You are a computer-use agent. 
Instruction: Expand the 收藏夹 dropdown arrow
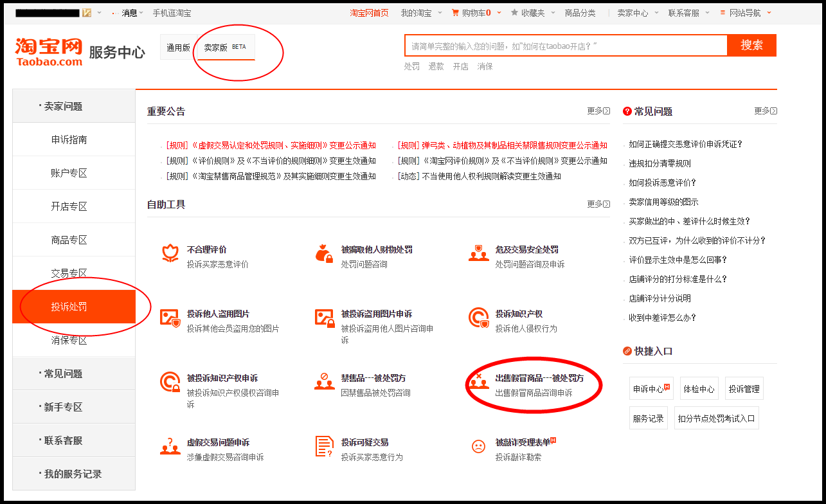coord(553,13)
